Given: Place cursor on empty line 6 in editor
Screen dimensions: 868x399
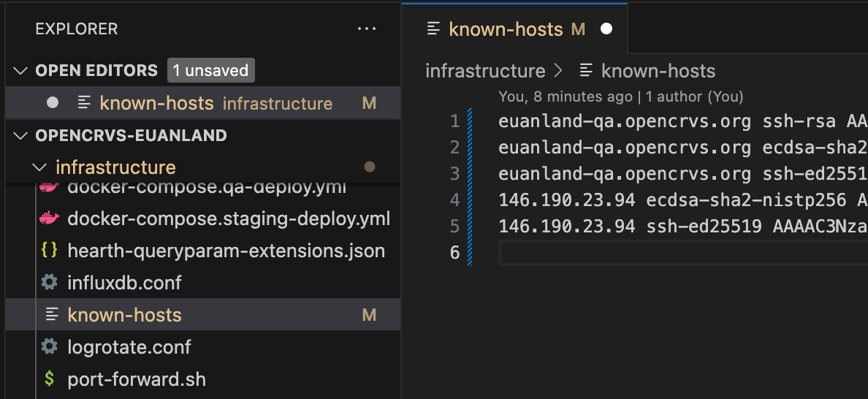Looking at the screenshot, I should pyautogui.click(x=658, y=253).
